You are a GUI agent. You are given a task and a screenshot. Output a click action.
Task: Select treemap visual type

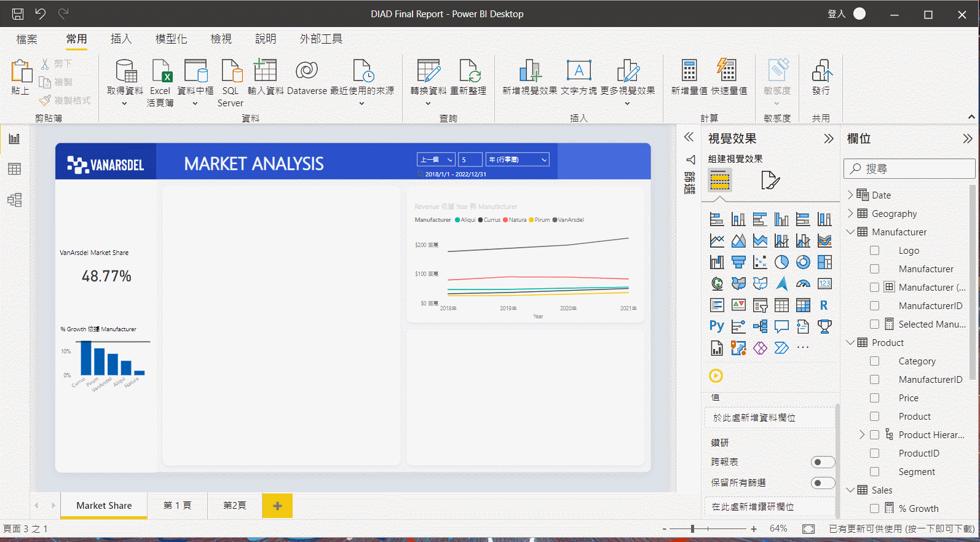coord(824,262)
